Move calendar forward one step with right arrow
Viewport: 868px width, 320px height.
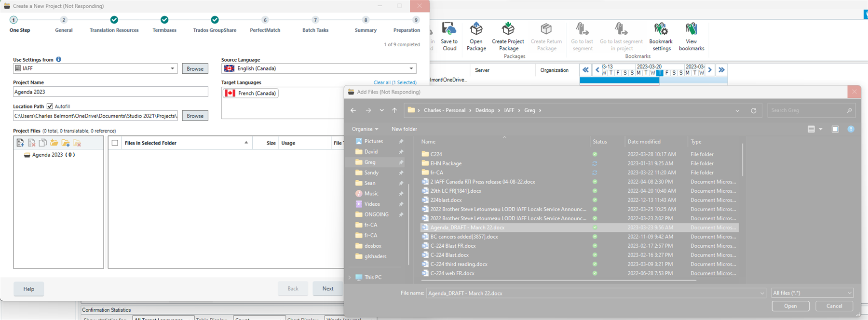pos(710,70)
